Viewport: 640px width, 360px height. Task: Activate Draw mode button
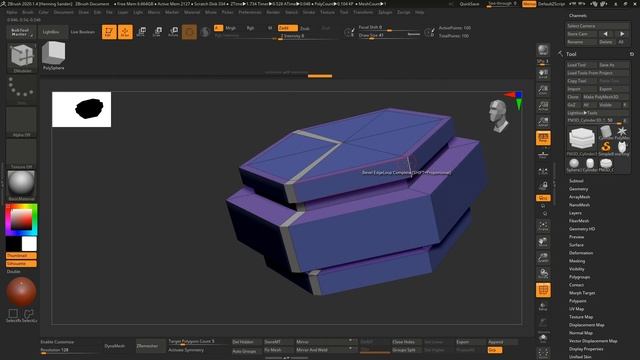coord(125,32)
